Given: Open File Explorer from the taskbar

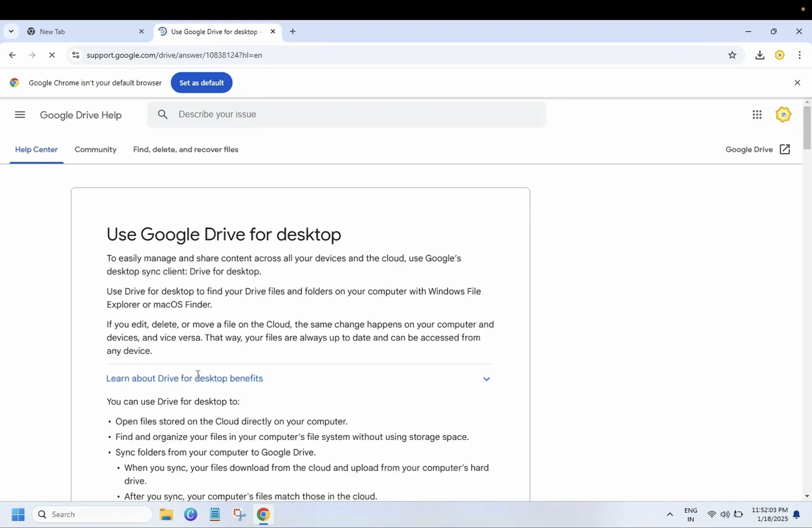Looking at the screenshot, I should pyautogui.click(x=166, y=514).
